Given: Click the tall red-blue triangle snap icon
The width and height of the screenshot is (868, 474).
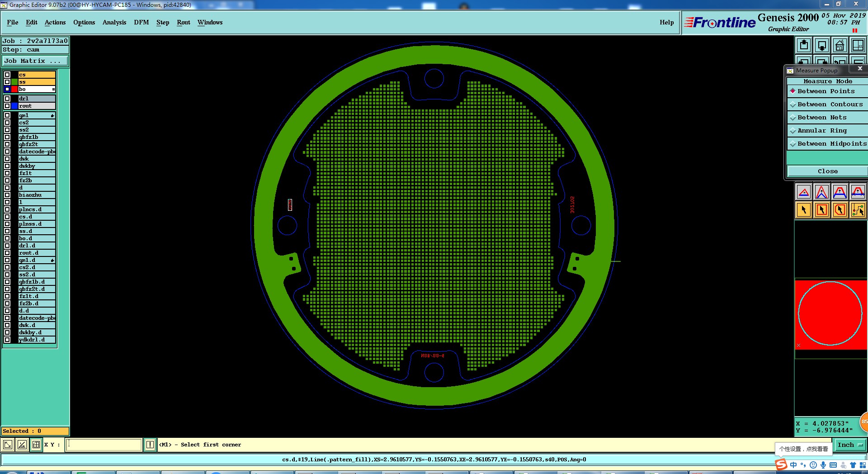Looking at the screenshot, I should (822, 192).
